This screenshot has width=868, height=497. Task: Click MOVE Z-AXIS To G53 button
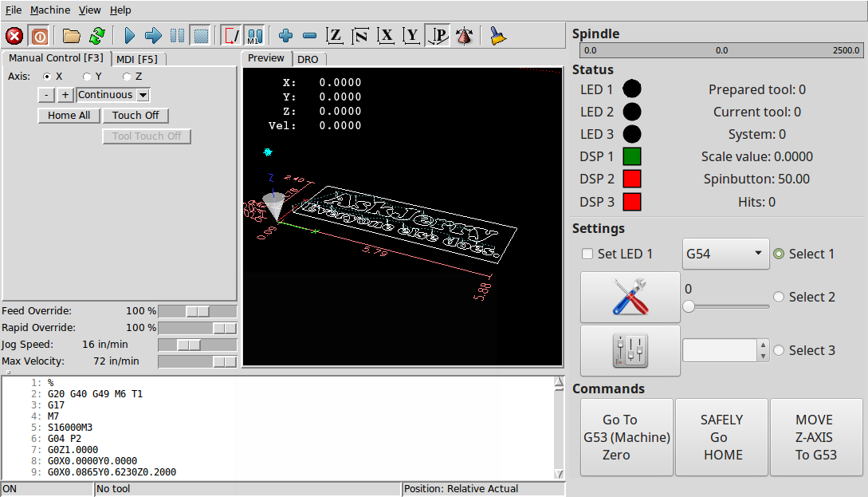click(816, 437)
